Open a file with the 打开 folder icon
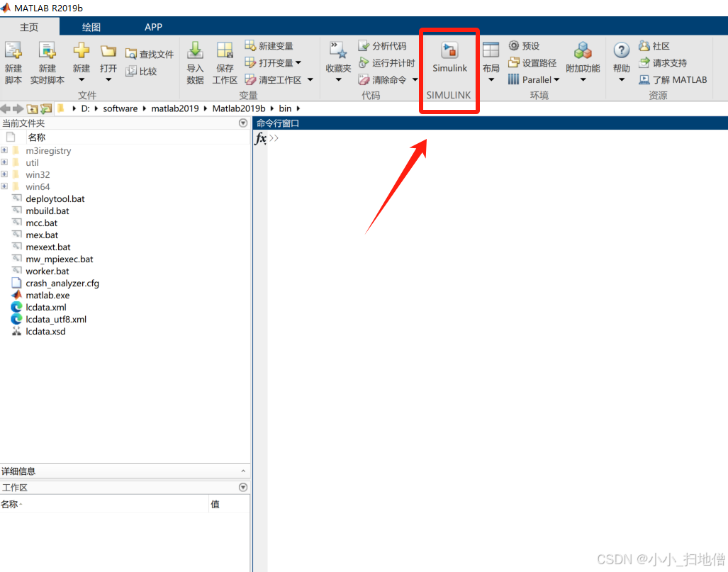This screenshot has height=572, width=728. click(x=108, y=50)
